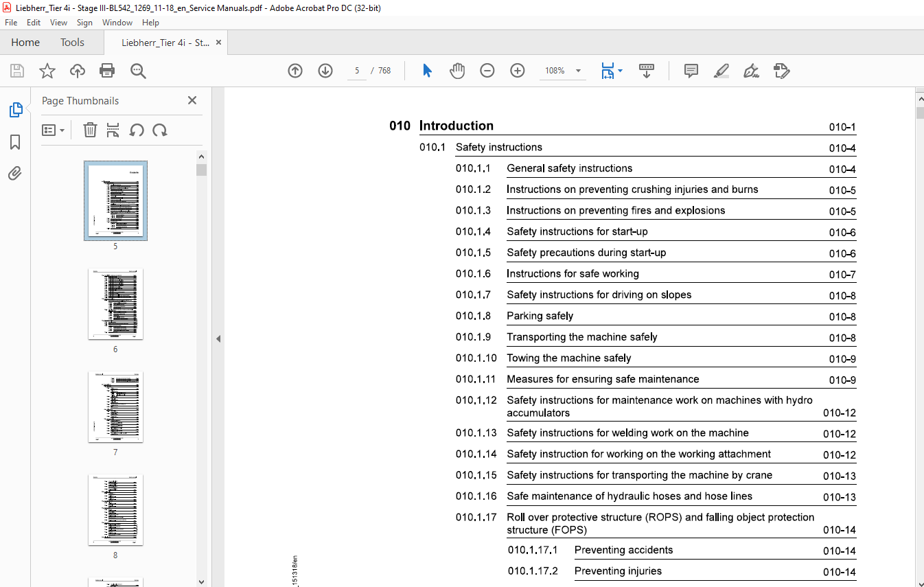924x587 pixels.
Task: Zoom out with the minus icon
Action: point(487,71)
